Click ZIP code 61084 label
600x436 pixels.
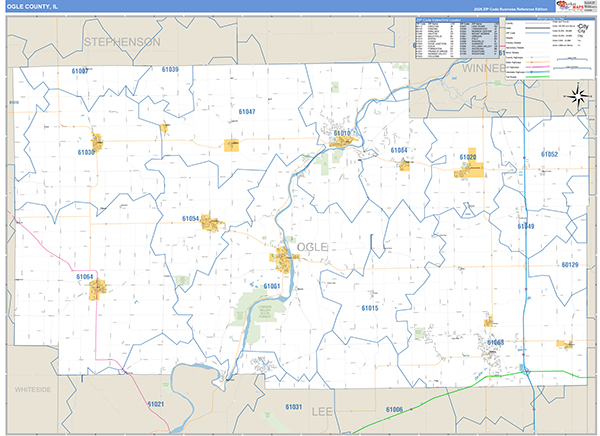coord(399,150)
